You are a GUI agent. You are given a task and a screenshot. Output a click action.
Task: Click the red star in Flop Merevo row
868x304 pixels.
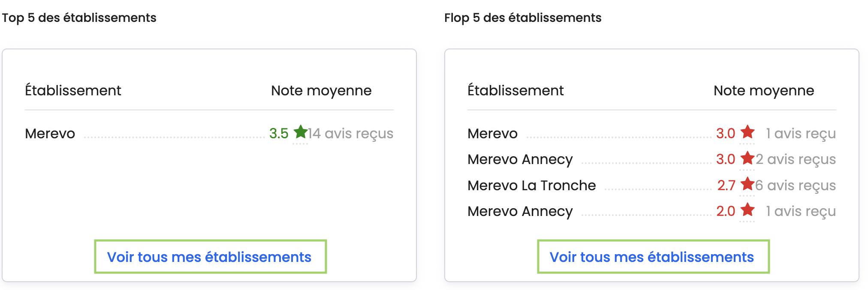747,132
